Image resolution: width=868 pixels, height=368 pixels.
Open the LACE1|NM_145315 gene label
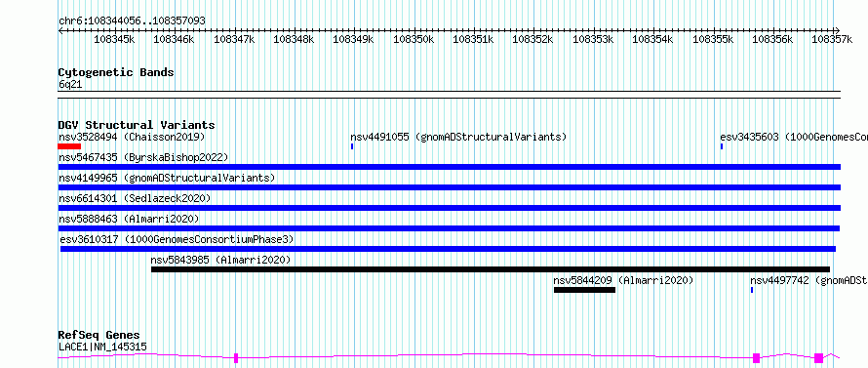click(x=102, y=347)
